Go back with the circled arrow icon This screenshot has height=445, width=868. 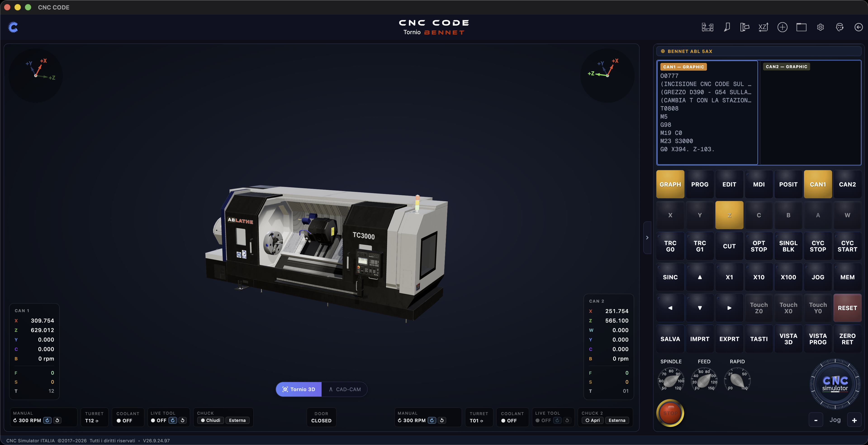859,27
